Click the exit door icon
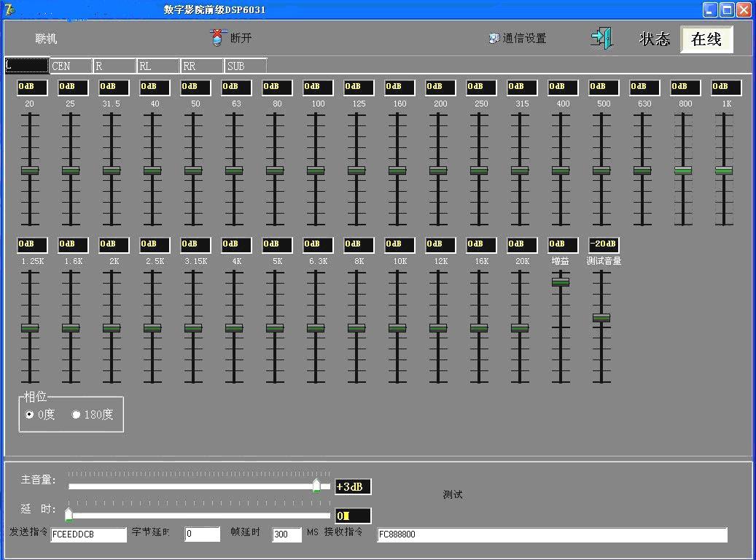Viewport: 756px width, 560px height. tap(601, 38)
